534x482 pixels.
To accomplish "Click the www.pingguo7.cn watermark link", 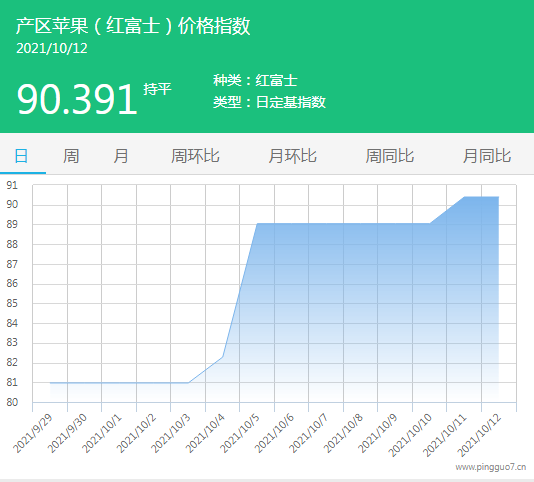I will click(490, 467).
